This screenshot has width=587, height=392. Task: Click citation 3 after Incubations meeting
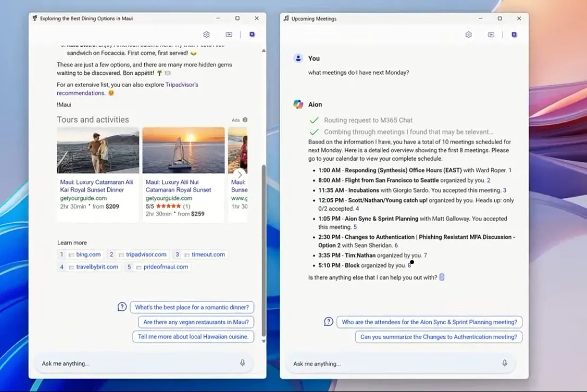click(504, 190)
